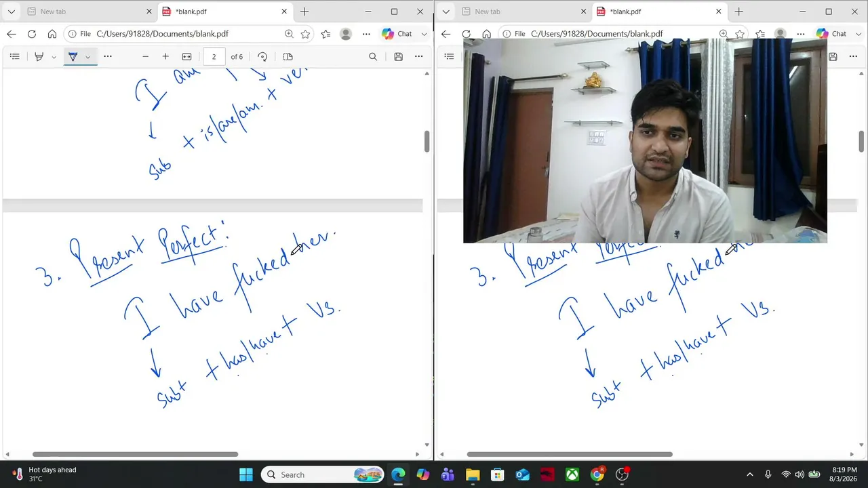Screen dimensions: 868x488
Task: Save the PDF in right window
Action: pyautogui.click(x=833, y=57)
